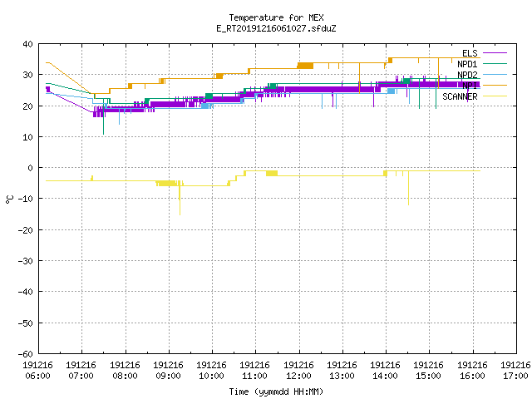Click the NPI legend label
Screen dimensions: 532x399
470,86
